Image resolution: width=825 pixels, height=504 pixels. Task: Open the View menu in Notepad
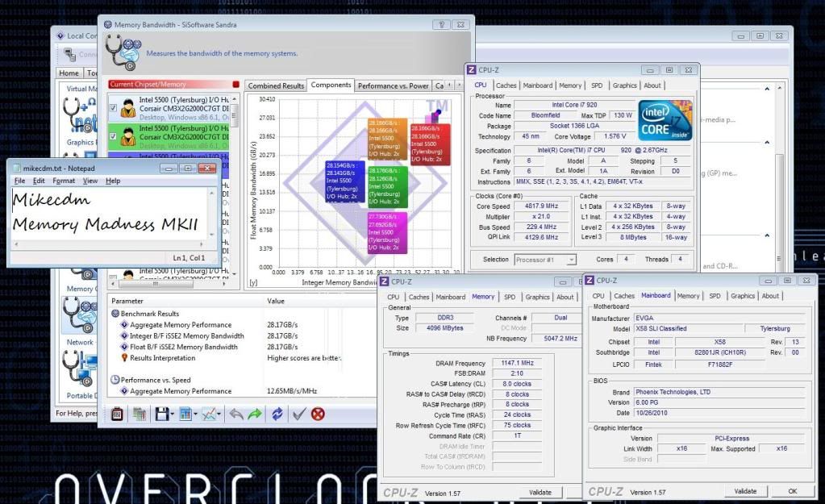pos(90,181)
